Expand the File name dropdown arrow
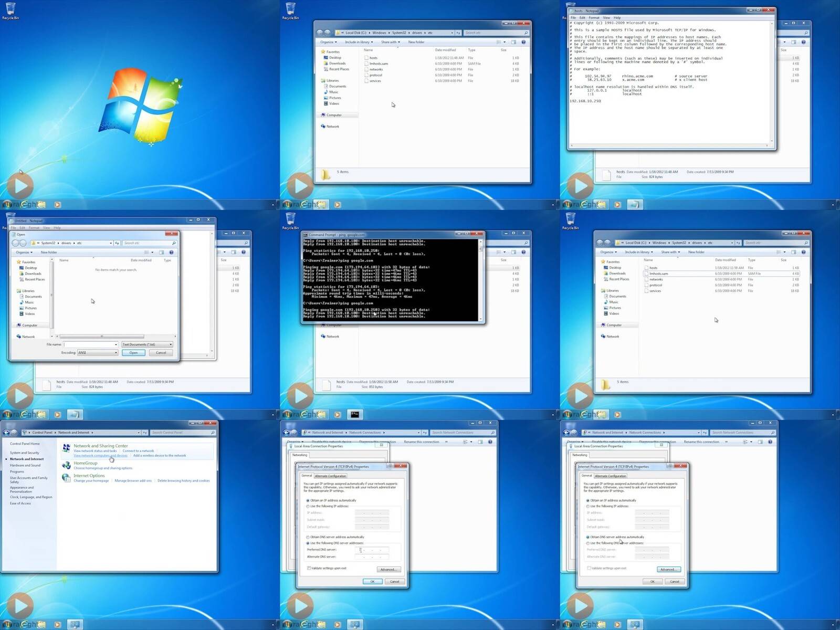This screenshot has height=630, width=840. click(116, 344)
